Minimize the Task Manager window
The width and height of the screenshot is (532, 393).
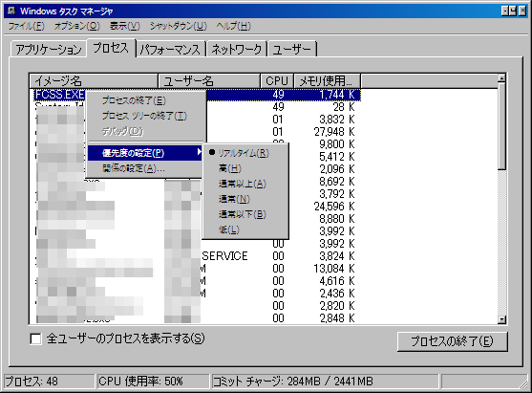(x=505, y=11)
